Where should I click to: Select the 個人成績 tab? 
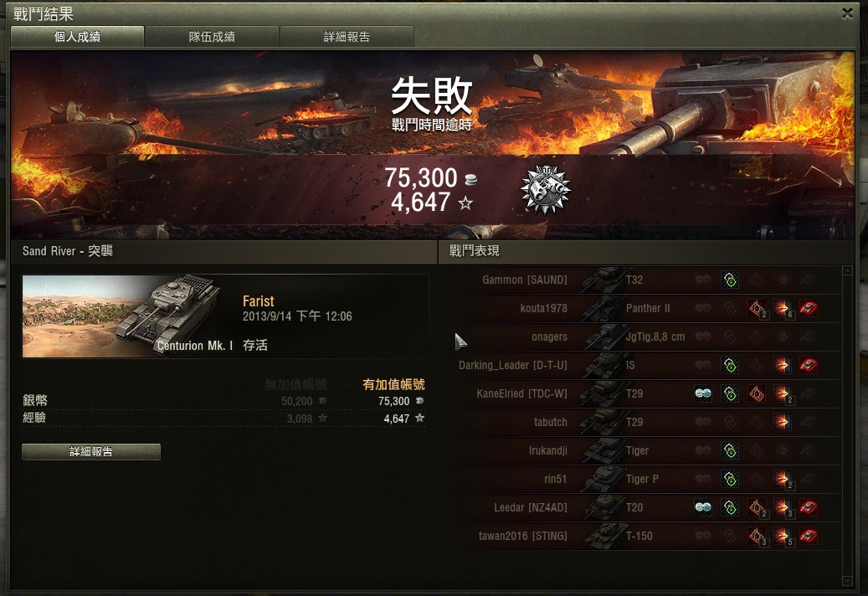78,37
